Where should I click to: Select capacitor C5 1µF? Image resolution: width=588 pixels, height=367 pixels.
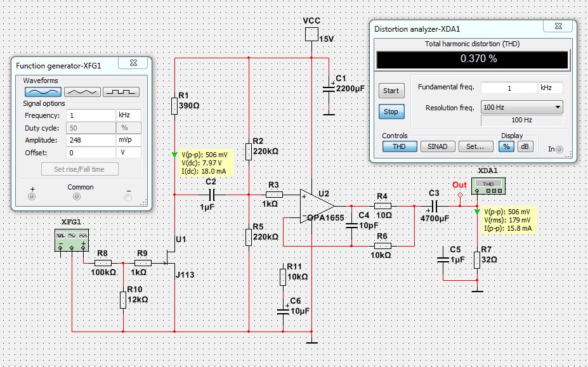(x=443, y=259)
